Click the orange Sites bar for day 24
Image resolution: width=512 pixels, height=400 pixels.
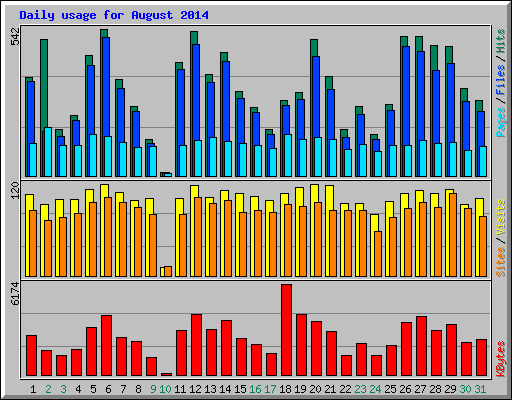coord(378,254)
